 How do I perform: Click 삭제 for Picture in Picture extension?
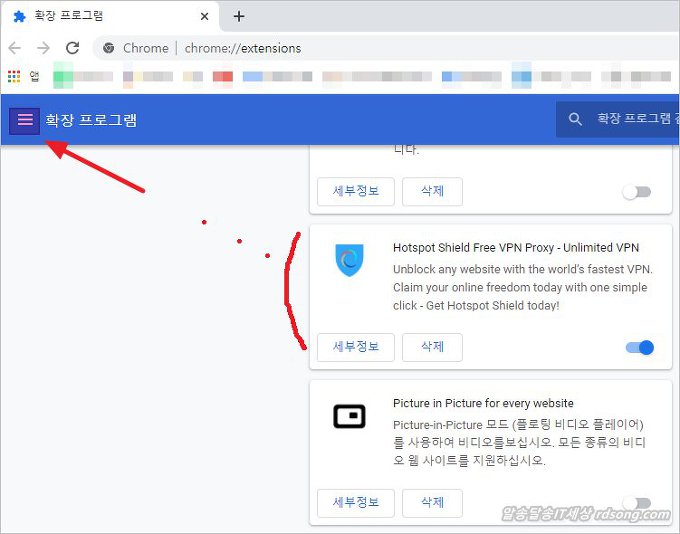pyautogui.click(x=432, y=502)
